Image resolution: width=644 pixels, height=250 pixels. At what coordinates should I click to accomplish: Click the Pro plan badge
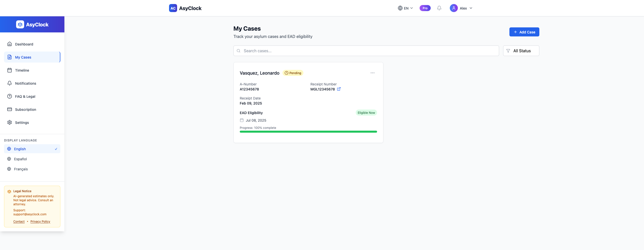pyautogui.click(x=425, y=8)
